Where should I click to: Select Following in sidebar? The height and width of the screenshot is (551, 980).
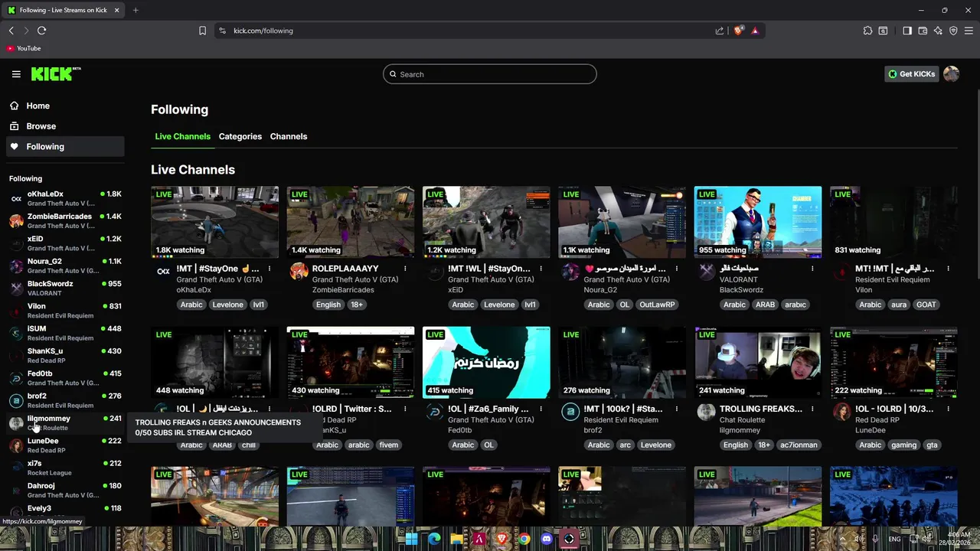(65, 146)
